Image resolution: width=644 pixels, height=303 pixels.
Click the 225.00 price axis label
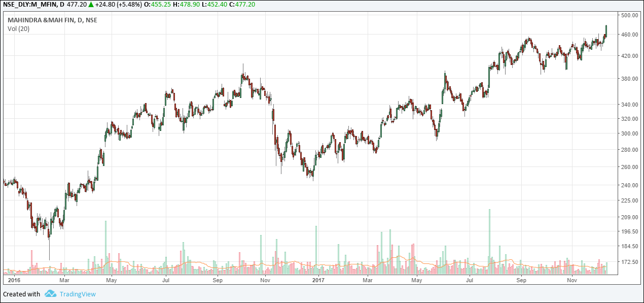629,200
